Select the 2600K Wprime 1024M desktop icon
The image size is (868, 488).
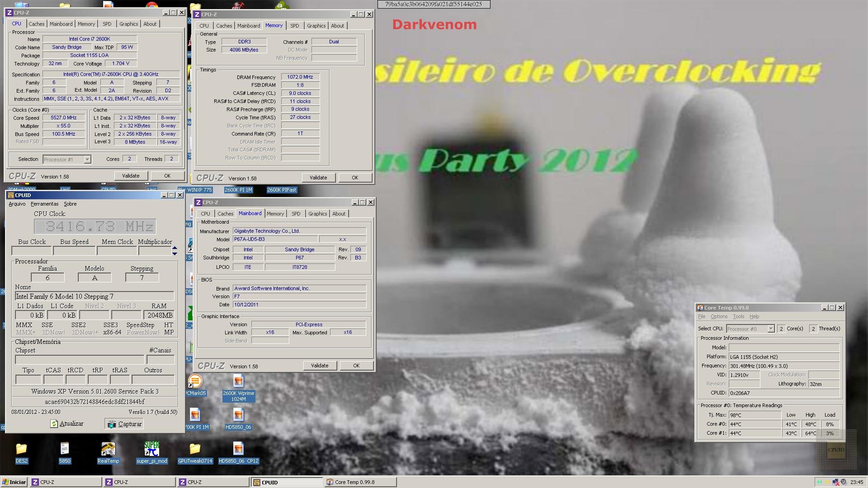238,388
